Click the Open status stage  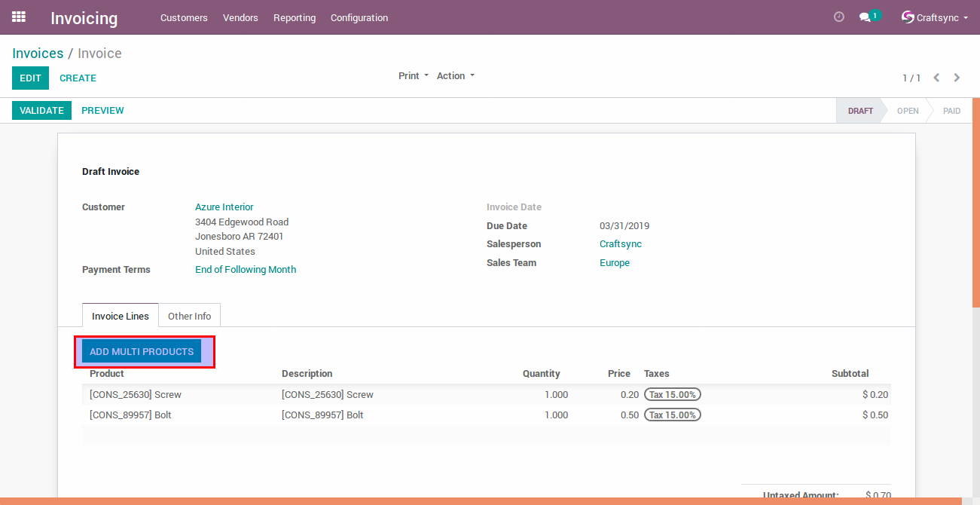point(907,111)
